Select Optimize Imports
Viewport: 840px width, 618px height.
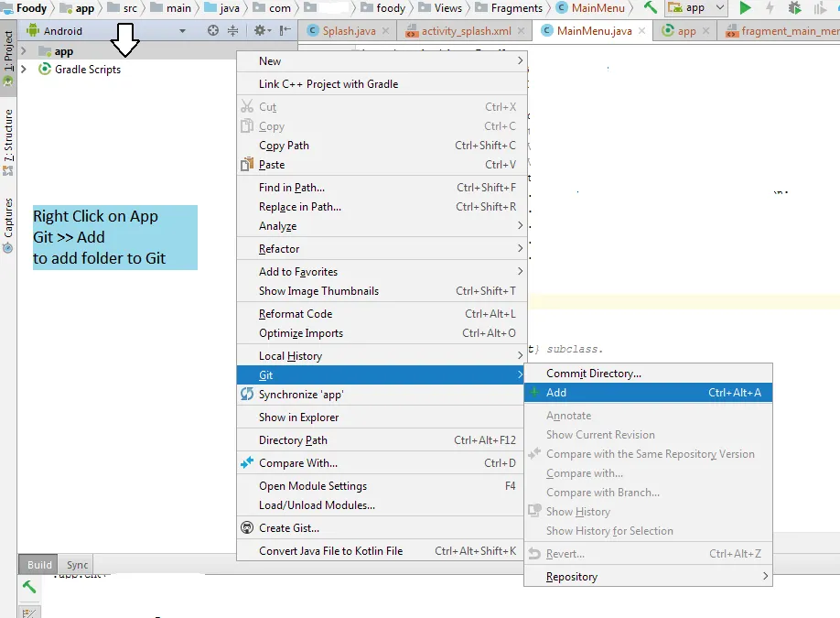[382, 333]
